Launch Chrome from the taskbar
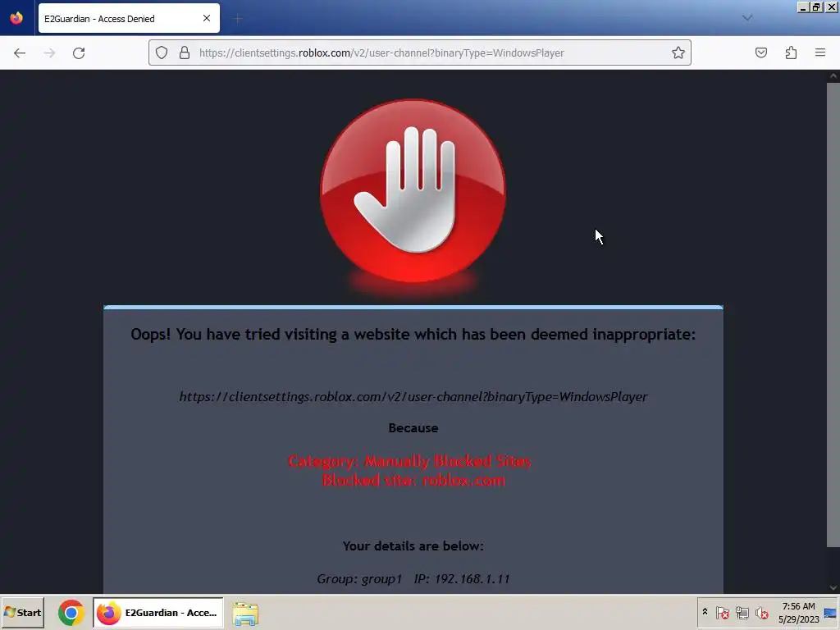Viewport: 840px width, 630px height. click(71, 613)
